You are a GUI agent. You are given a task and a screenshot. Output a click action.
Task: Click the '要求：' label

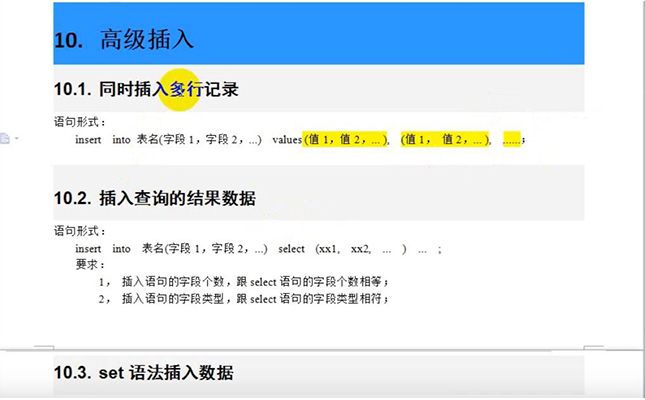[x=90, y=265]
